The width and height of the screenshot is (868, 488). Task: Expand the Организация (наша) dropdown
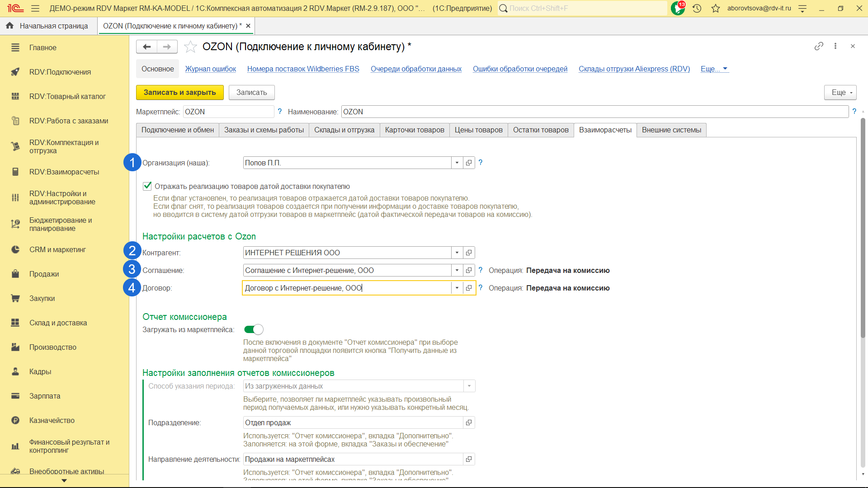click(x=457, y=163)
